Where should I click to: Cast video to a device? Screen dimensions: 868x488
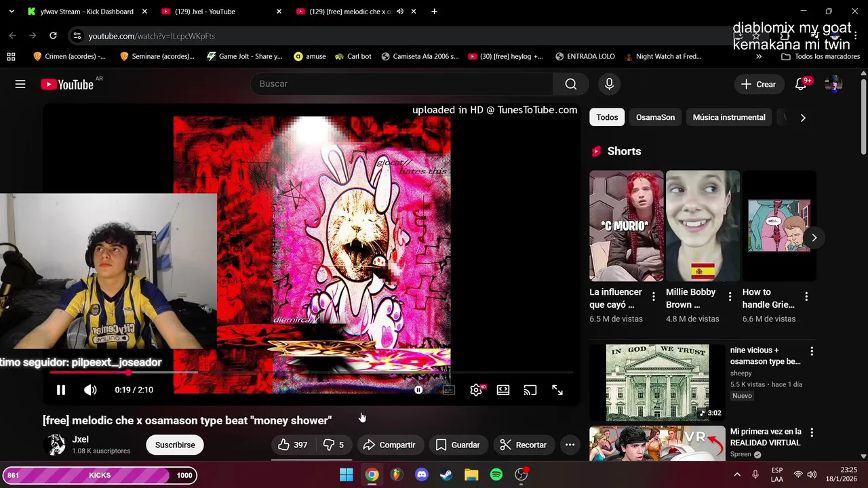[530, 390]
